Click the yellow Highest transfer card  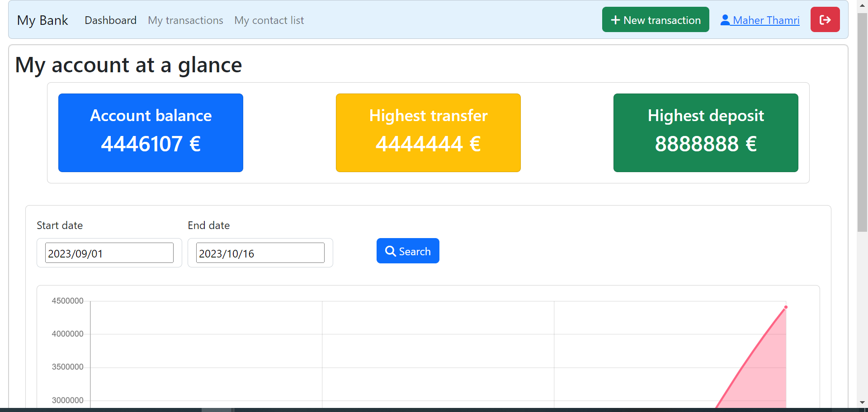[428, 132]
